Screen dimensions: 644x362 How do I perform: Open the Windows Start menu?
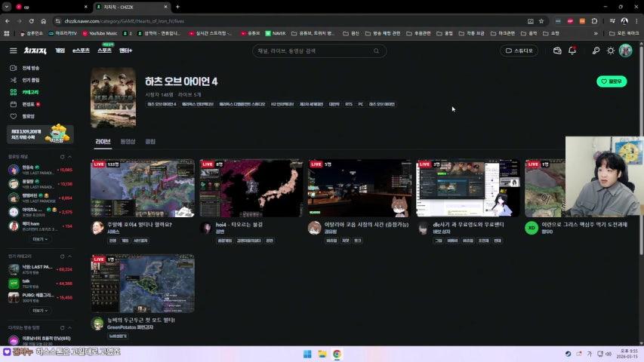coord(307,354)
